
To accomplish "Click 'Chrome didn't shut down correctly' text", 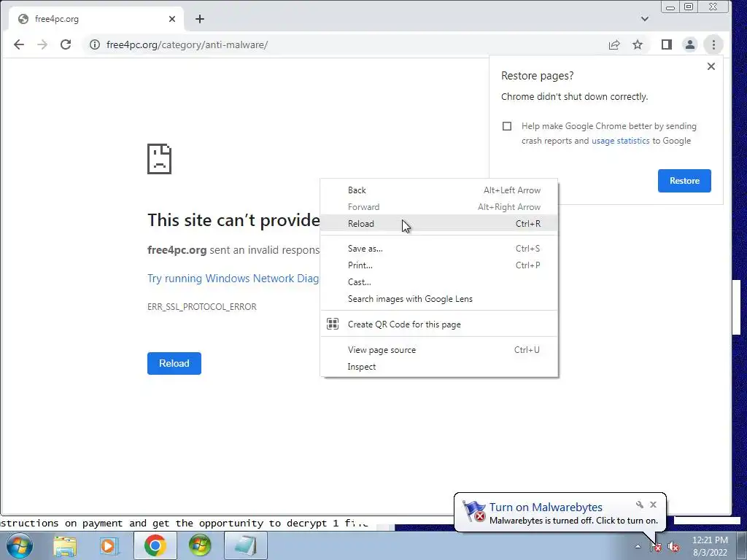I will (x=574, y=97).
